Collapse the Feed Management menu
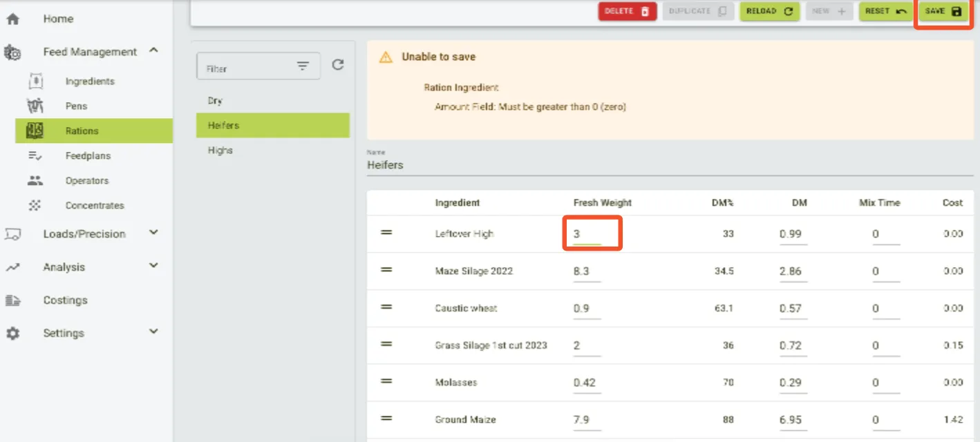The image size is (980, 442). pos(153,51)
